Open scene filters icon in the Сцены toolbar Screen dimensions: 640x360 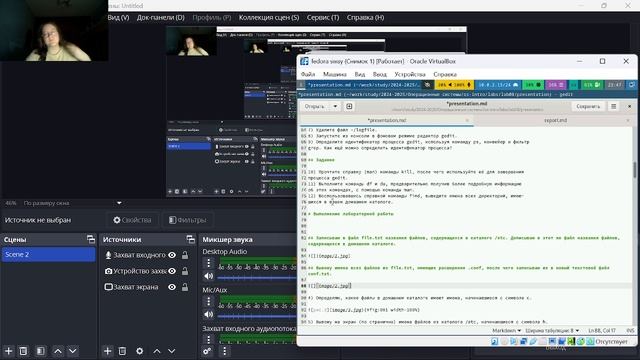(x=40, y=351)
